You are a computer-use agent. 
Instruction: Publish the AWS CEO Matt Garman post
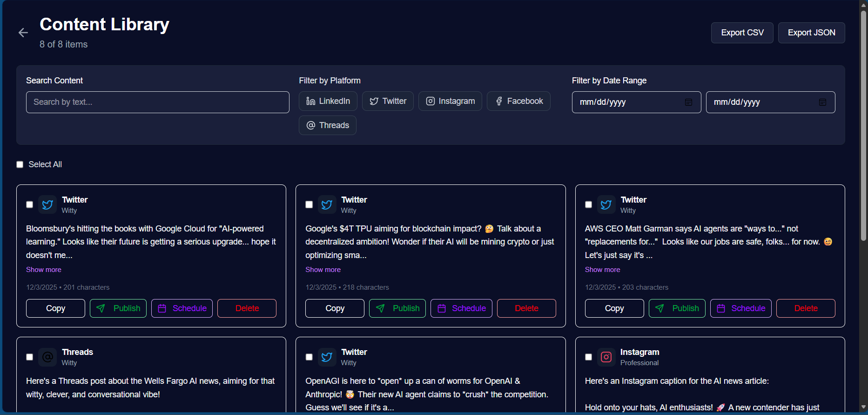[677, 308]
